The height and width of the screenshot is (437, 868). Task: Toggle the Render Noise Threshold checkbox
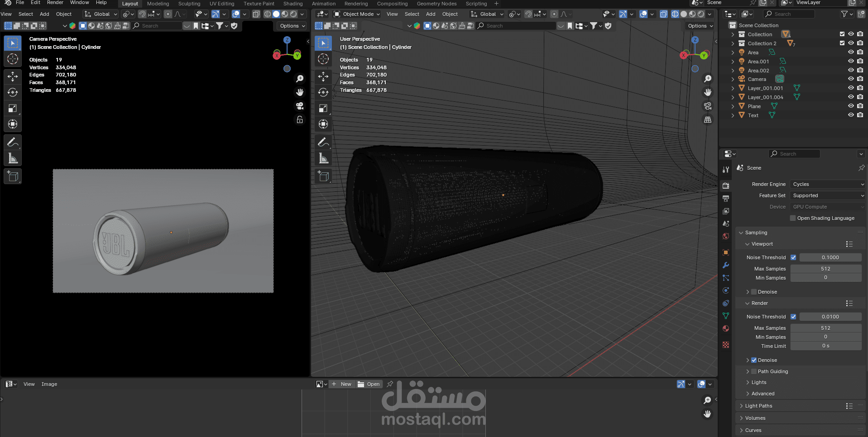(x=793, y=317)
